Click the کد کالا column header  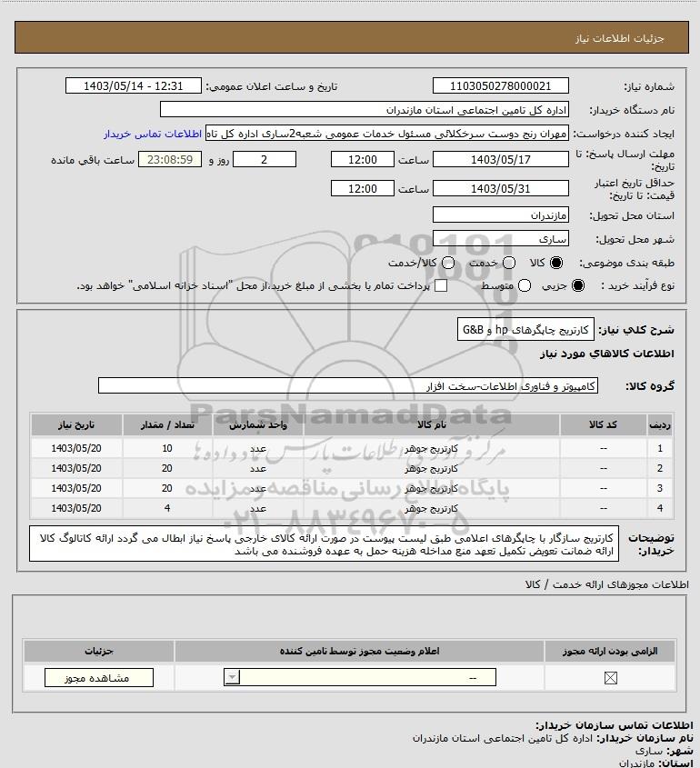pyautogui.click(x=603, y=425)
